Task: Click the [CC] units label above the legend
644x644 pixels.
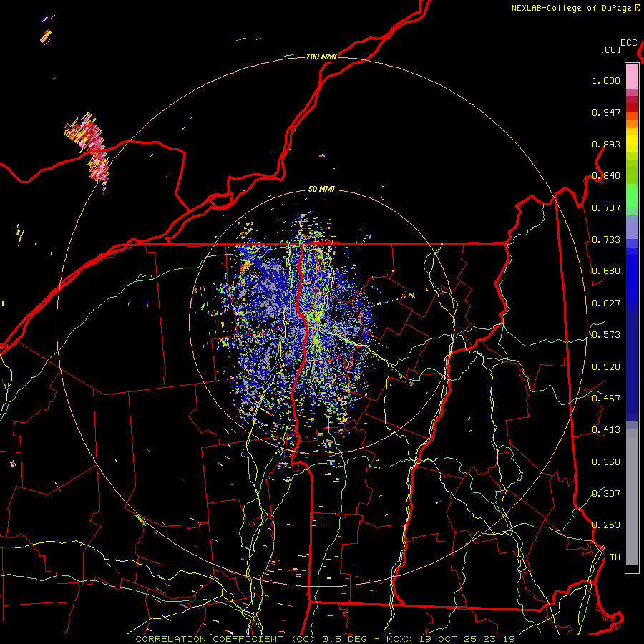Action: 610,49
